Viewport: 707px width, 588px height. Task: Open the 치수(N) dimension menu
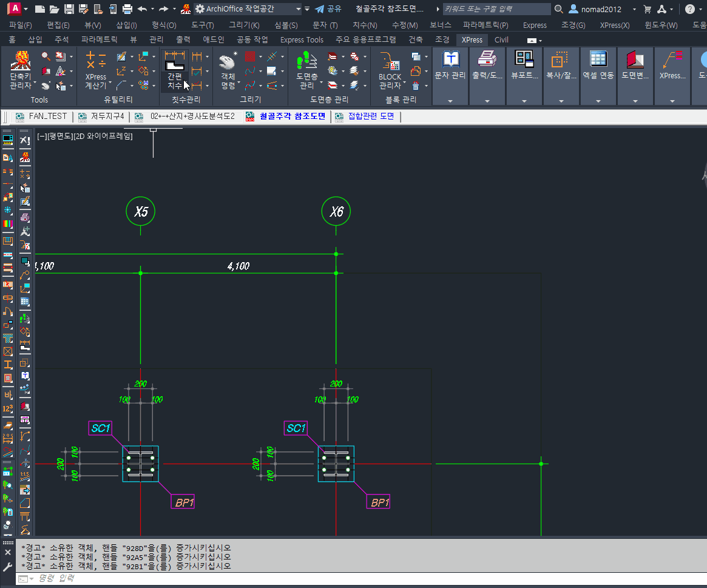[x=365, y=25]
